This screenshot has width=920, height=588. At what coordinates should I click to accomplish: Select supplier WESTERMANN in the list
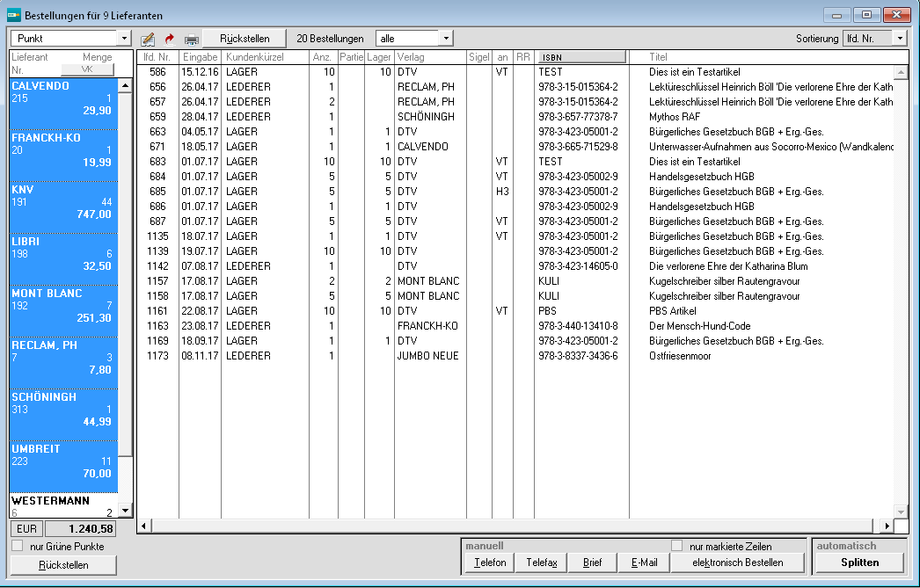[63, 506]
